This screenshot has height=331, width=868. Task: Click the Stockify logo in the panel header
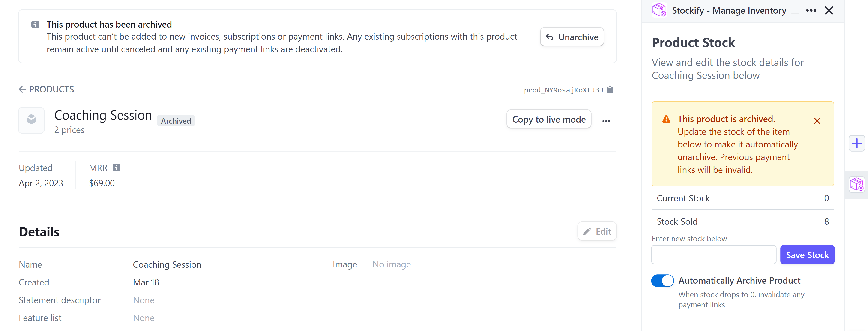point(659,10)
